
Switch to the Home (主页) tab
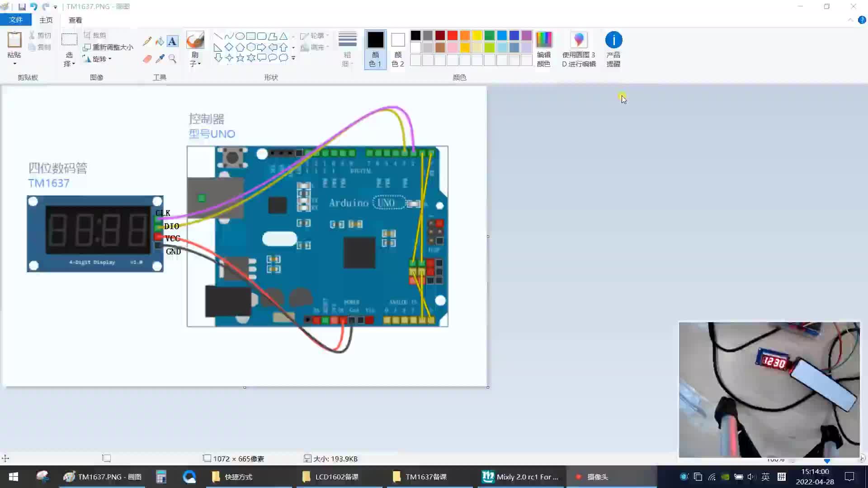coord(46,20)
